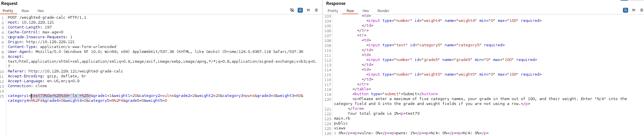The image size is (644, 136).
Task: Switch Request view to Raw tab
Action: coord(25,11)
